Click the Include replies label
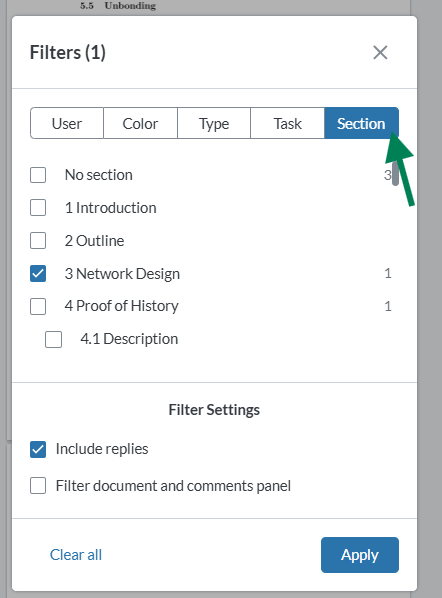This screenshot has width=442, height=598. [x=102, y=449]
